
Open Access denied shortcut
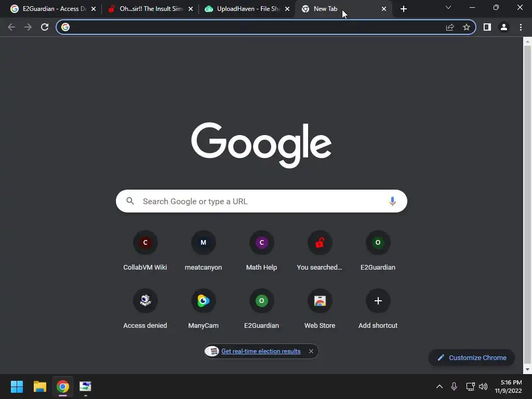pyautogui.click(x=145, y=309)
